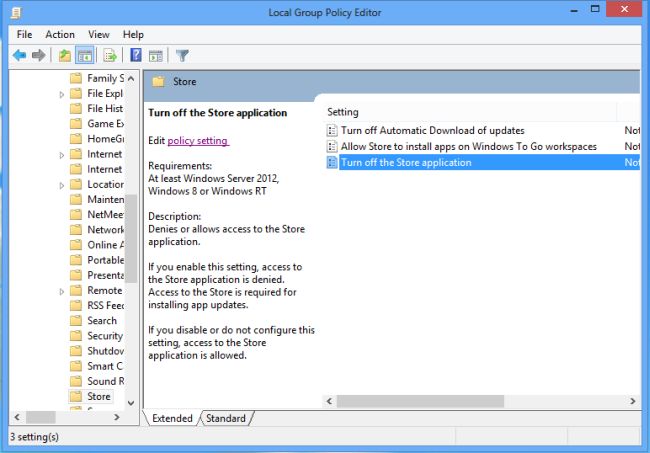Click the Local Group Policy Editor title icon

pyautogui.click(x=16, y=13)
